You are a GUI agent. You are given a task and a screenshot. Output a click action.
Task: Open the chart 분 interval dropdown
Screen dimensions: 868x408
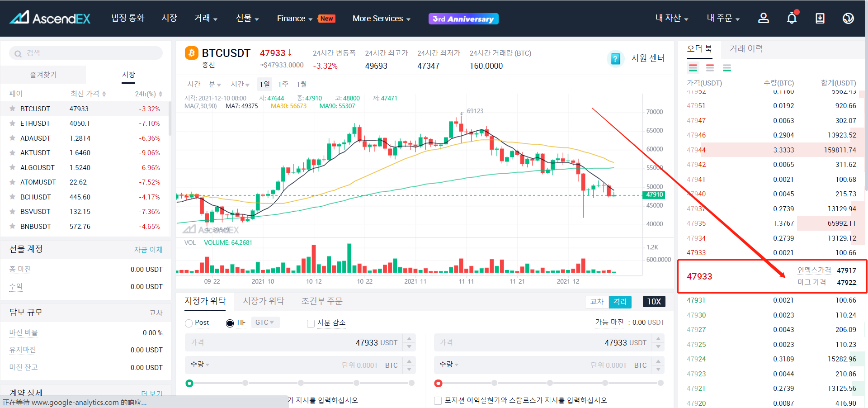pos(215,84)
